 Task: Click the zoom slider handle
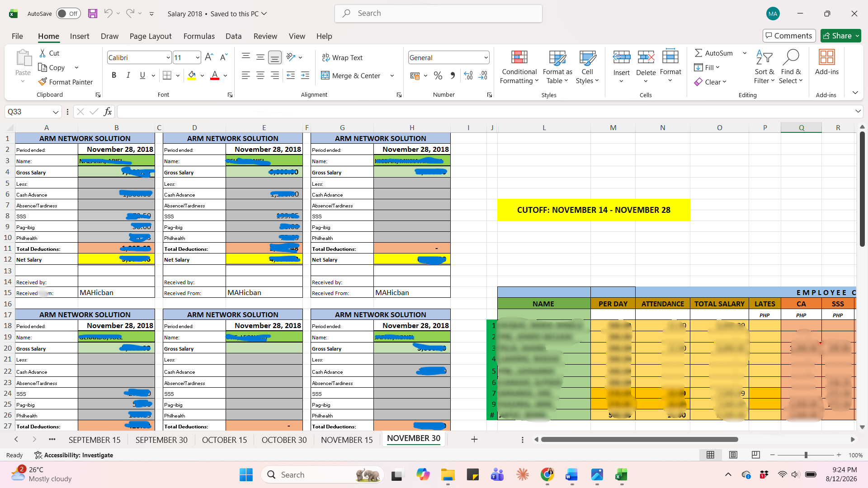[x=806, y=455]
